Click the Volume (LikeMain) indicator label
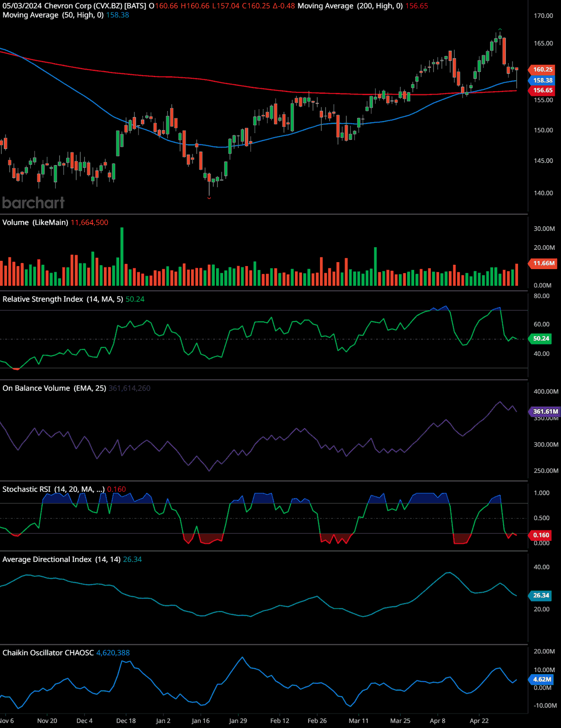This screenshot has height=728, width=561. click(35, 222)
